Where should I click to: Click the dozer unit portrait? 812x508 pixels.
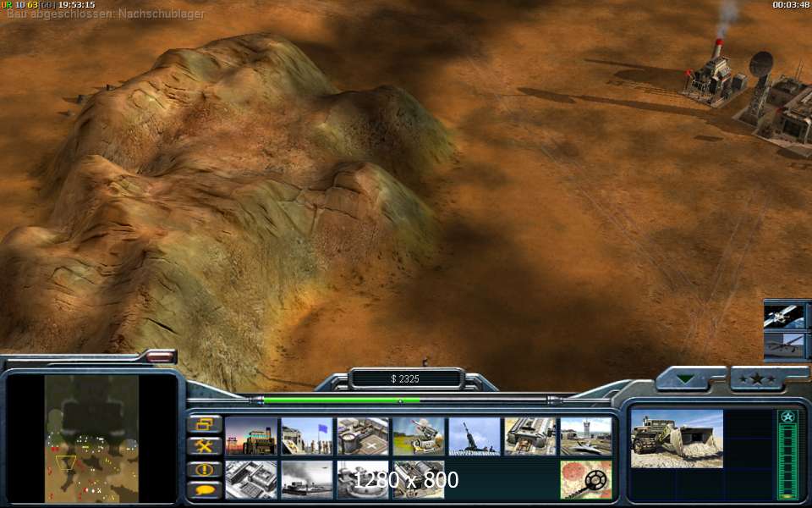coord(677,439)
